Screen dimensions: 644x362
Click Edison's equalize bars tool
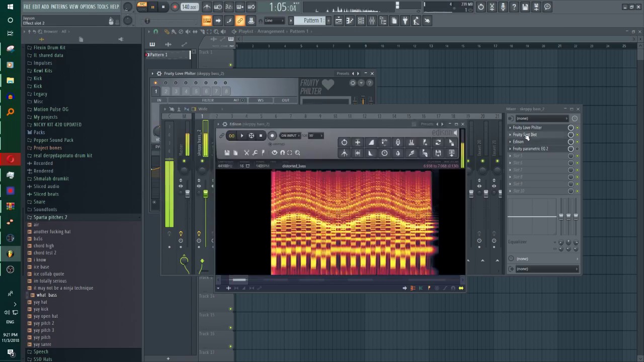pos(411,142)
